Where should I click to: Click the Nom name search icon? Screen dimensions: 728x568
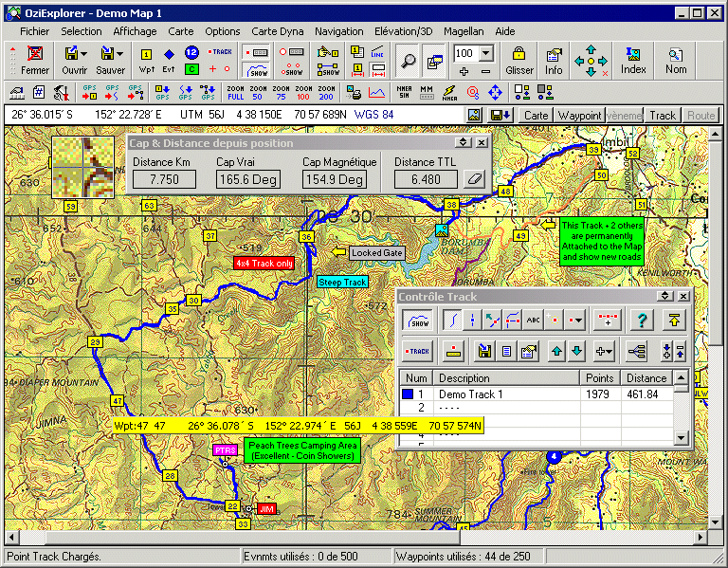click(676, 54)
